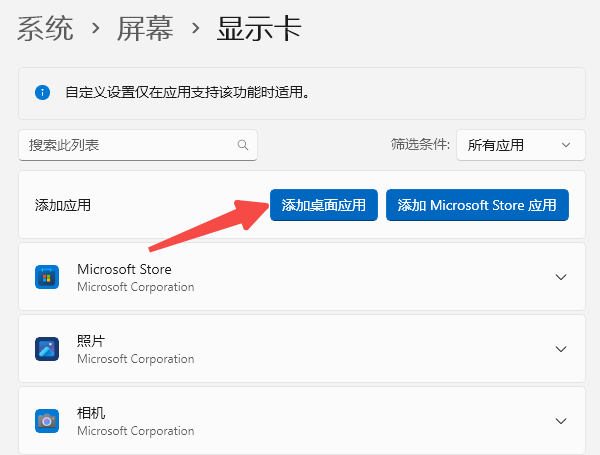Screen dimensions: 600x455
Task: Click the 自定义设置 info banner text
Action: [187, 93]
